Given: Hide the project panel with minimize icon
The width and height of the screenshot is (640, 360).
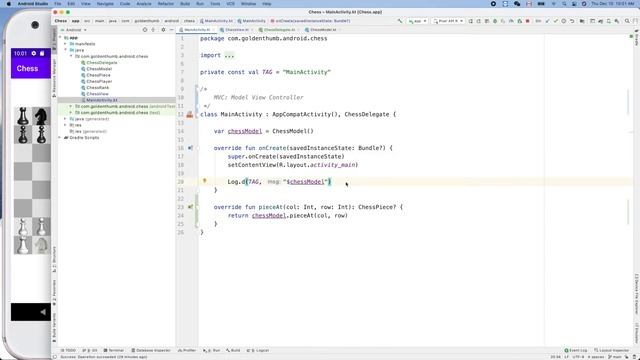Looking at the screenshot, I should coord(171,30).
